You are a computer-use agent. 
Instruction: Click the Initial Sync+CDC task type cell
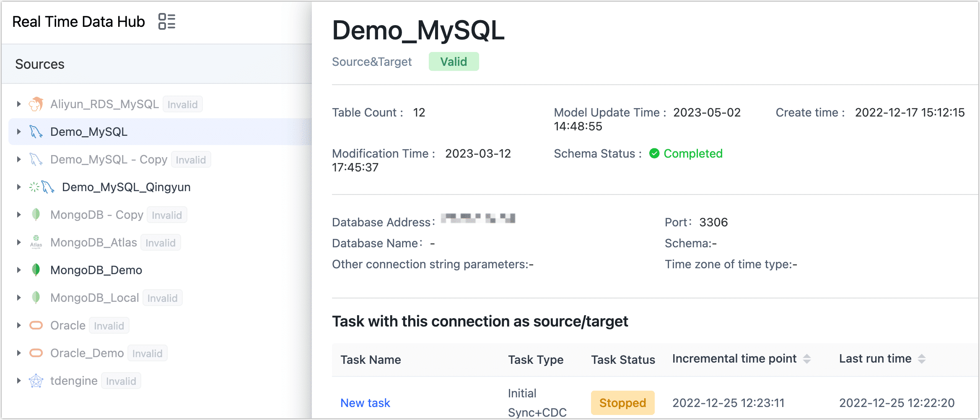coord(537,403)
